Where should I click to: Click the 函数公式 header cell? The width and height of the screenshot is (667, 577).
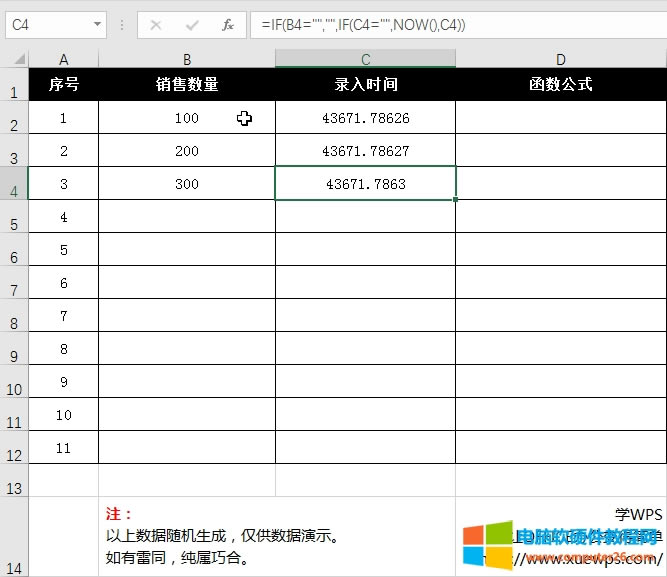[x=560, y=85]
